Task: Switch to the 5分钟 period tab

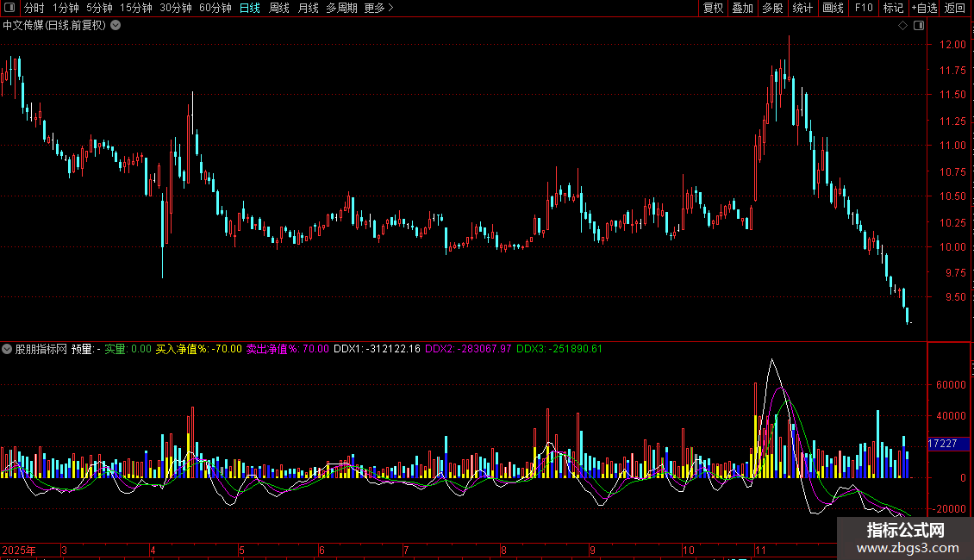Action: point(99,9)
